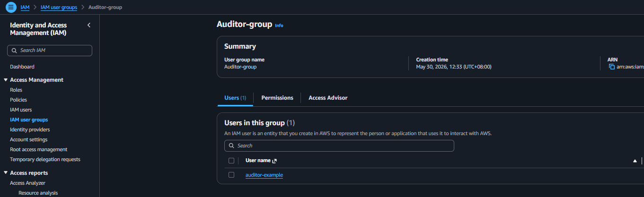The width and height of the screenshot is (644, 197).
Task: Go to IAM user groups breadcrumb
Action: click(59, 7)
